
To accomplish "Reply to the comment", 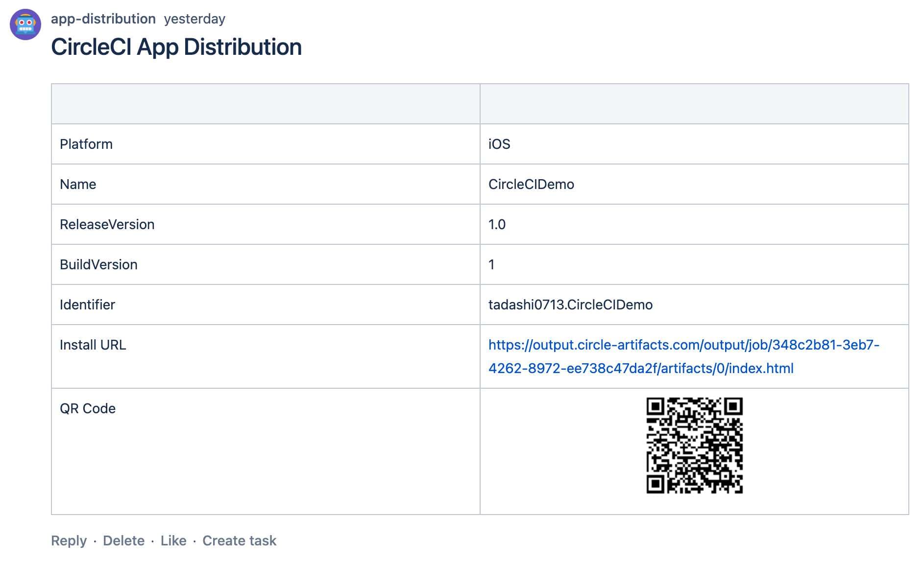I will click(x=69, y=540).
